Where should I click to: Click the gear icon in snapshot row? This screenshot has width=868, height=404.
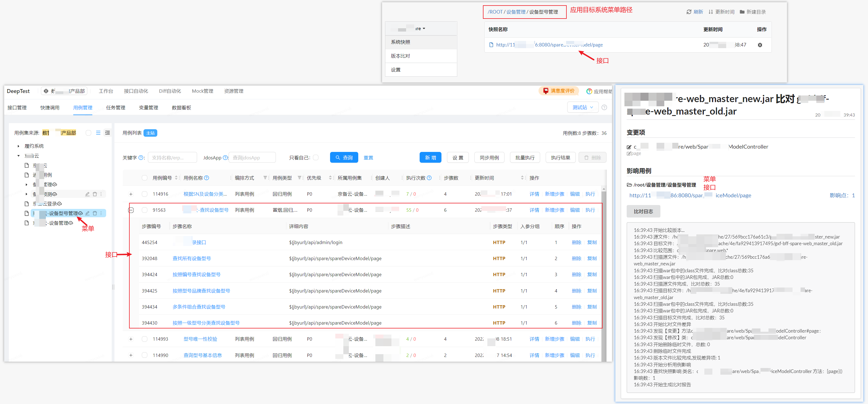pyautogui.click(x=760, y=45)
